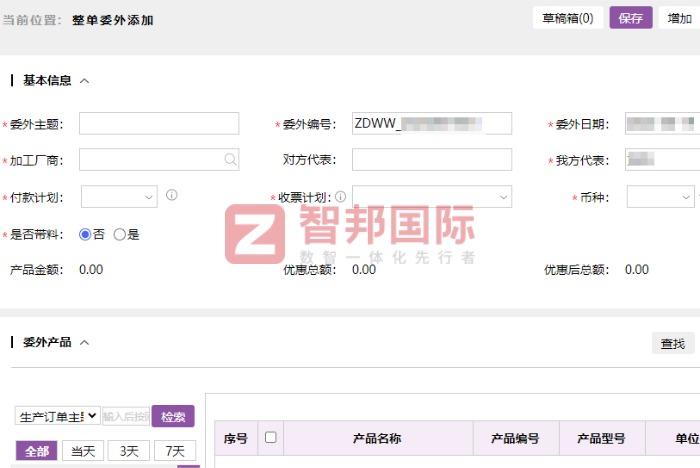Click the search icon in 加工厂商 field
Image resolution: width=700 pixels, height=468 pixels.
[x=230, y=159]
